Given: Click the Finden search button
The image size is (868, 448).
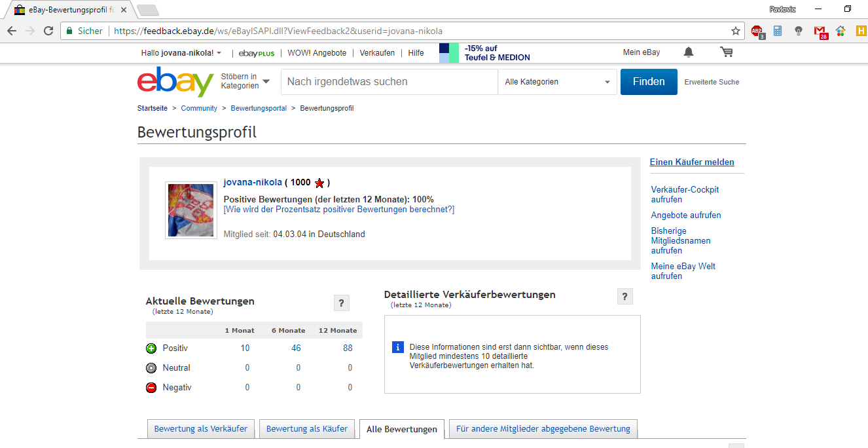Looking at the screenshot, I should (x=649, y=82).
